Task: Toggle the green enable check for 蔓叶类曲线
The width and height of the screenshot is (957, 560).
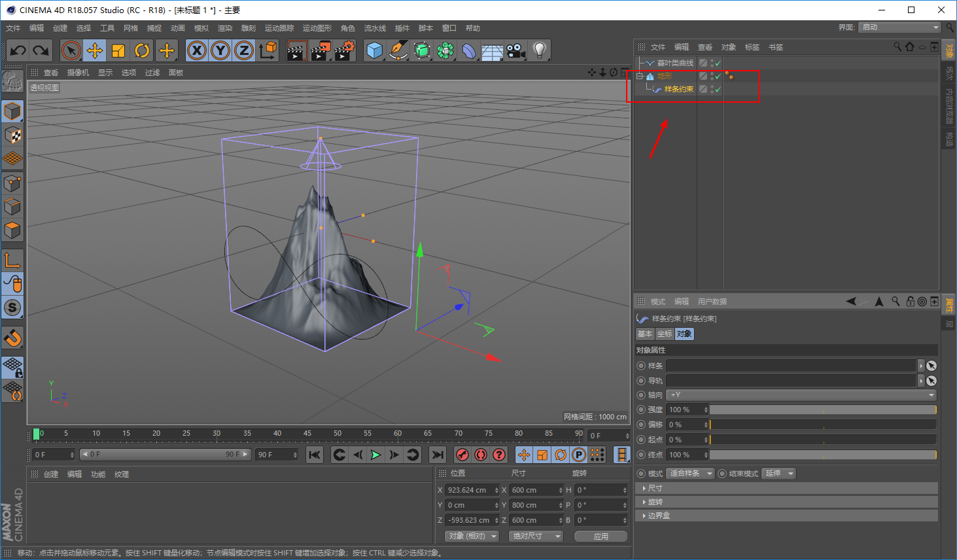Action: pyautogui.click(x=718, y=63)
